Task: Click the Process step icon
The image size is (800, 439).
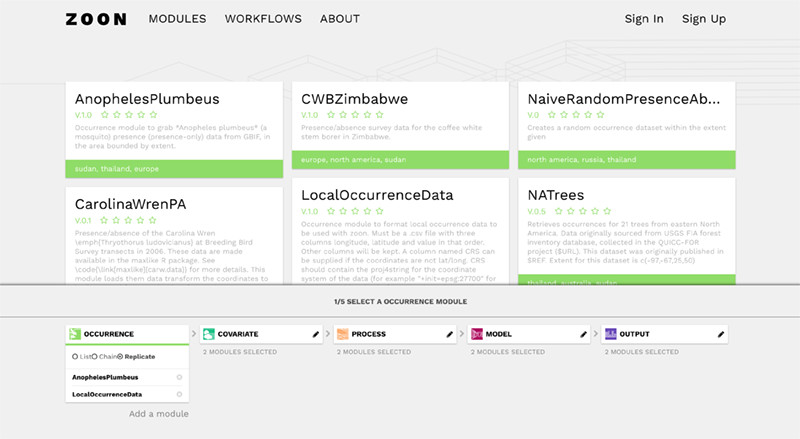Action: (x=342, y=334)
